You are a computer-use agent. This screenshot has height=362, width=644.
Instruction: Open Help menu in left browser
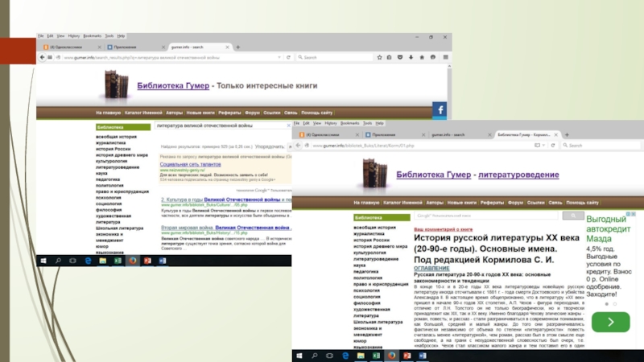click(x=121, y=36)
